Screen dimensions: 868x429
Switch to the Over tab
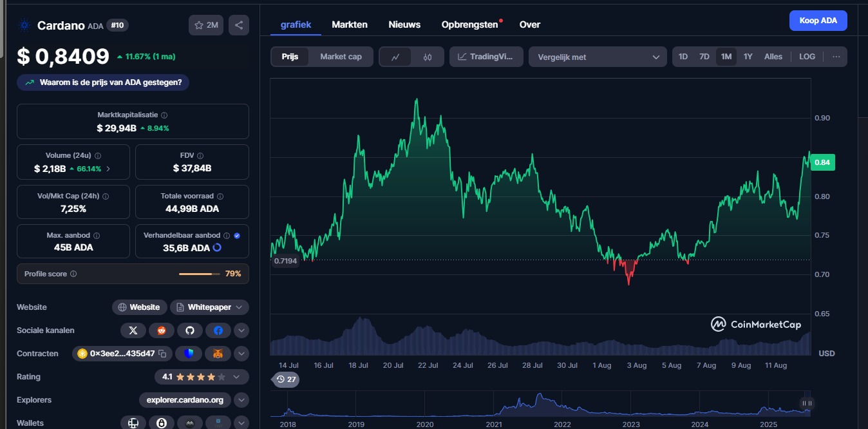coord(530,24)
